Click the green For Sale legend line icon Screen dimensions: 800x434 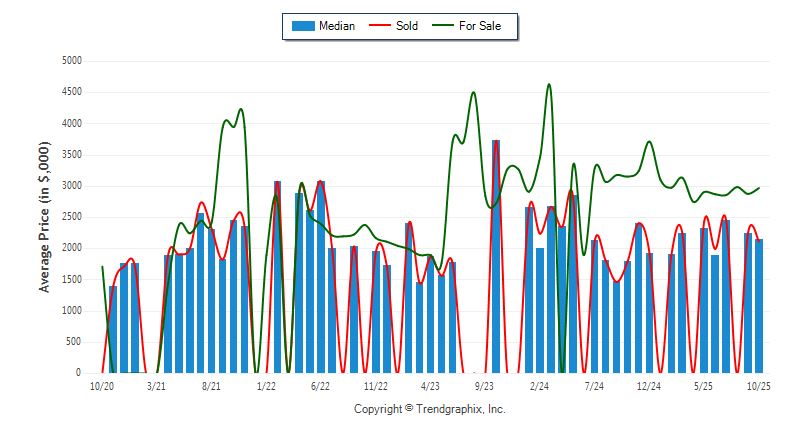[443, 26]
